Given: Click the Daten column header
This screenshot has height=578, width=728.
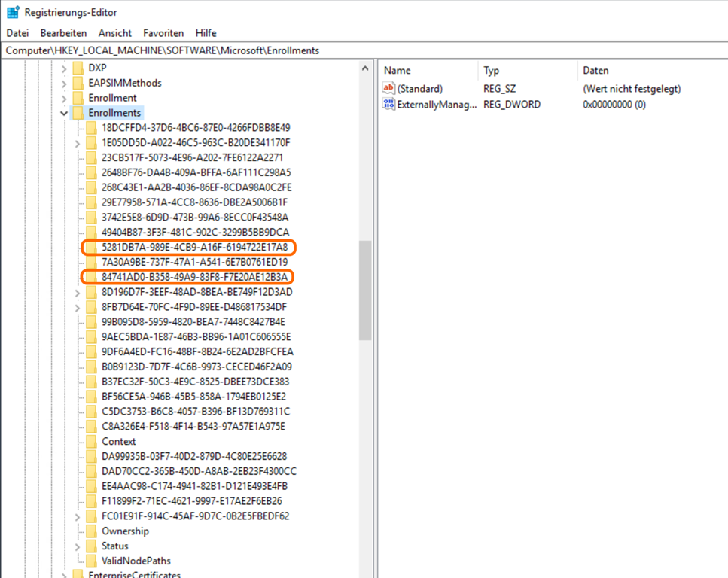Looking at the screenshot, I should 595,71.
